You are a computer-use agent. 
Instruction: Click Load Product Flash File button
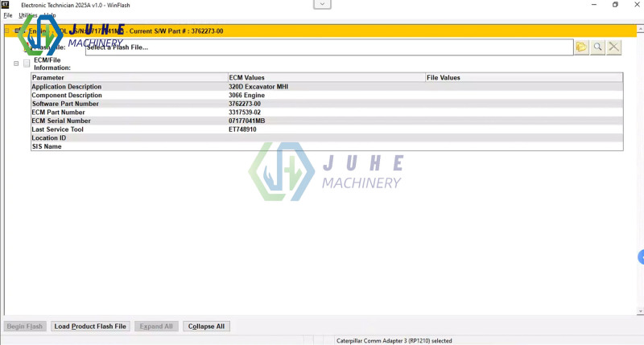click(90, 327)
